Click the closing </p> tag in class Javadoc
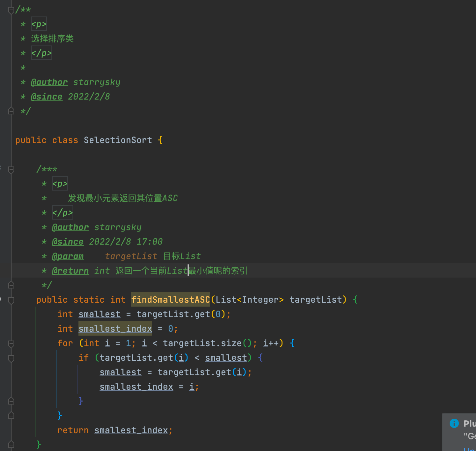 (x=41, y=53)
